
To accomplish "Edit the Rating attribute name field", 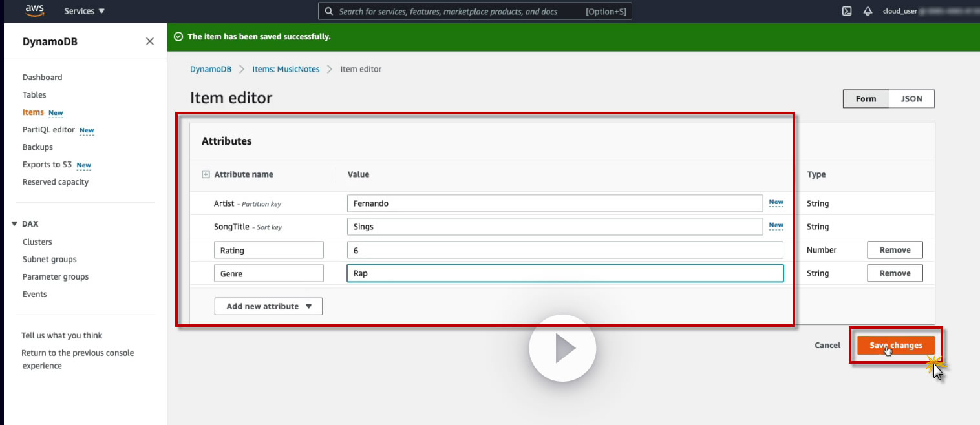I will coord(268,250).
